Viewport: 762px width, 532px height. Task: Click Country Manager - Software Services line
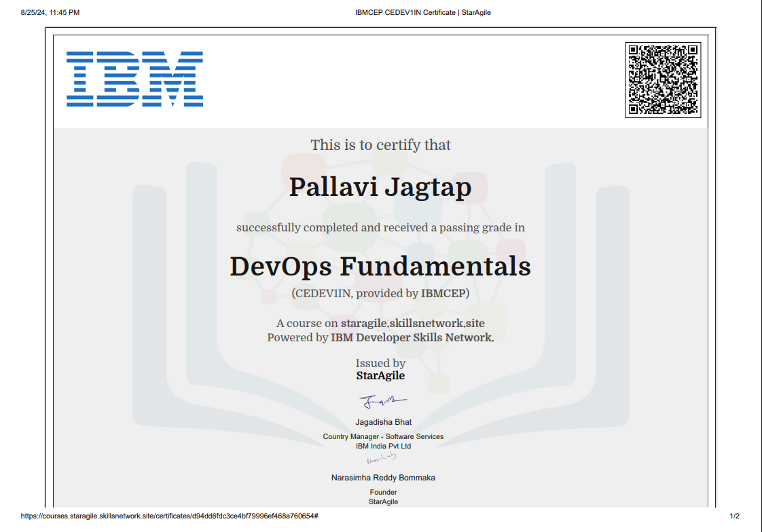pos(384,437)
